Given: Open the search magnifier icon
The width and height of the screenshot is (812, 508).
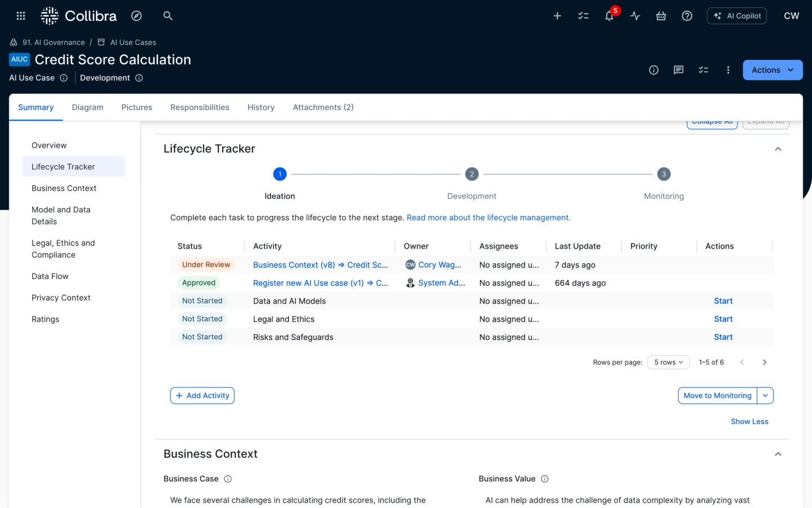Looking at the screenshot, I should (x=167, y=16).
